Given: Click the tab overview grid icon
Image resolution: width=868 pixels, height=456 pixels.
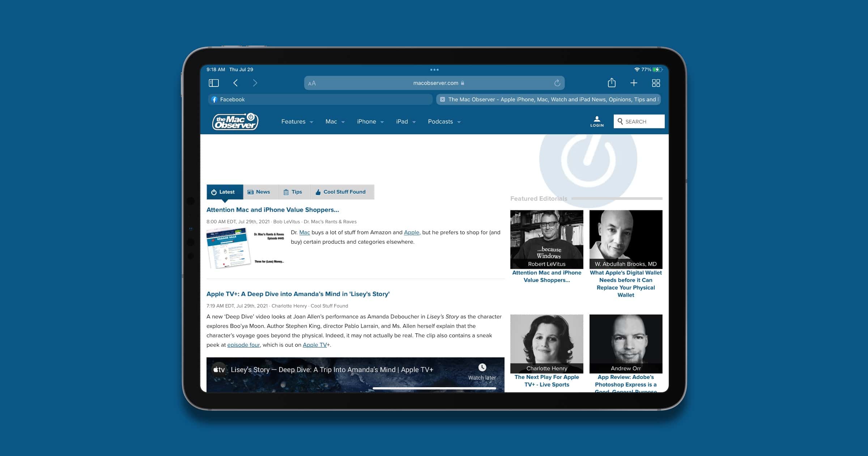Looking at the screenshot, I should [x=656, y=83].
